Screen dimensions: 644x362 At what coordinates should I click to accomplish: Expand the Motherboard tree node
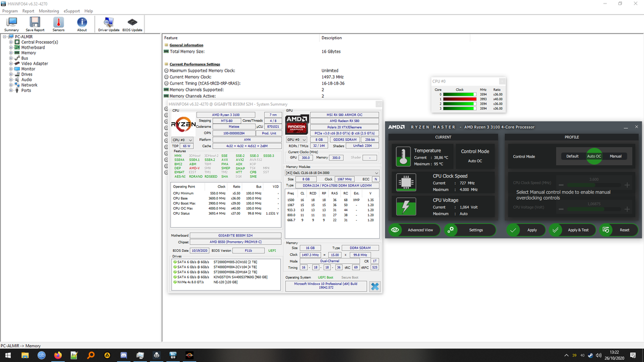coord(11,47)
